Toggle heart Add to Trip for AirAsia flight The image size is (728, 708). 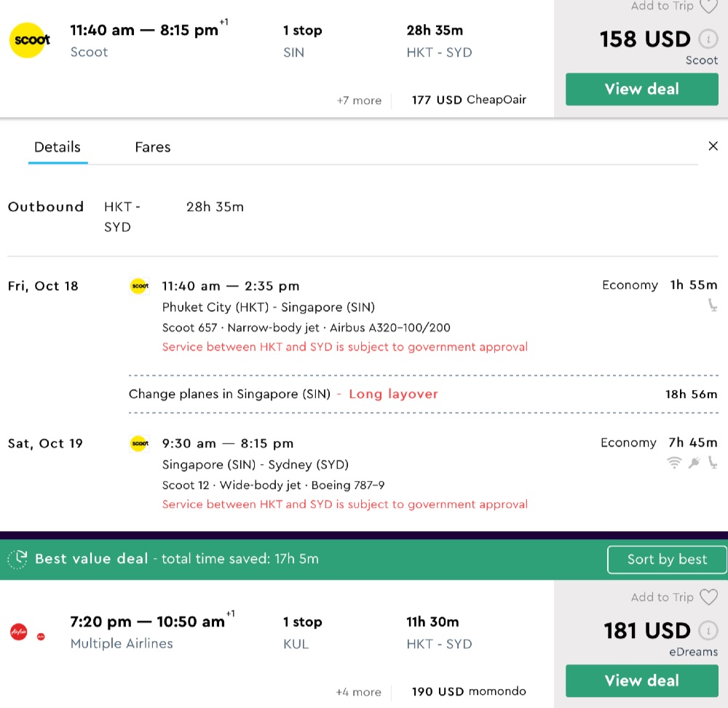click(708, 597)
